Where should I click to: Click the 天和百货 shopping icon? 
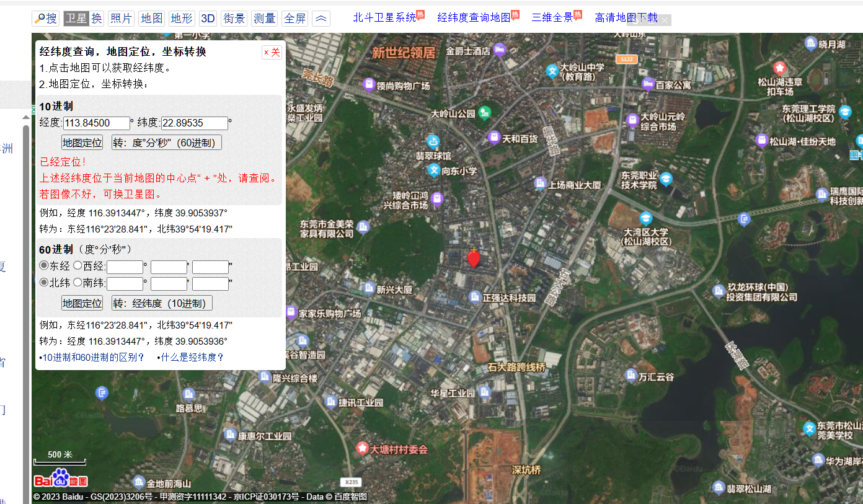pyautogui.click(x=494, y=138)
